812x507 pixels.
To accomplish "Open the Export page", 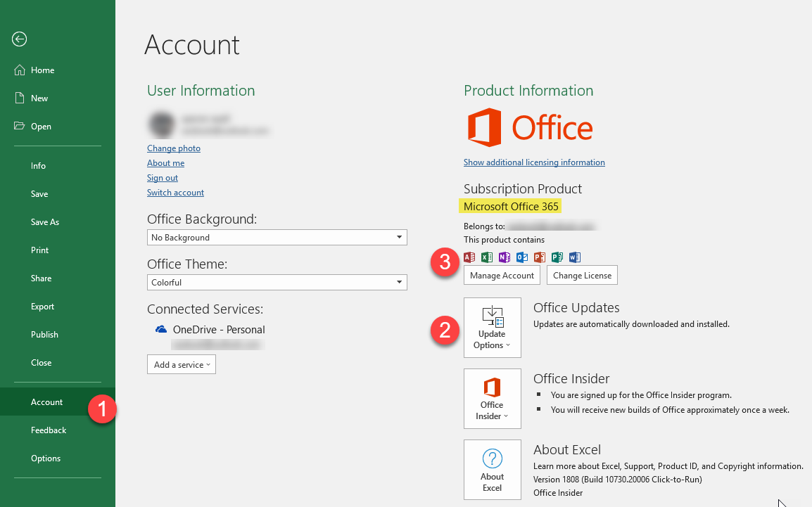I will 58,307.
